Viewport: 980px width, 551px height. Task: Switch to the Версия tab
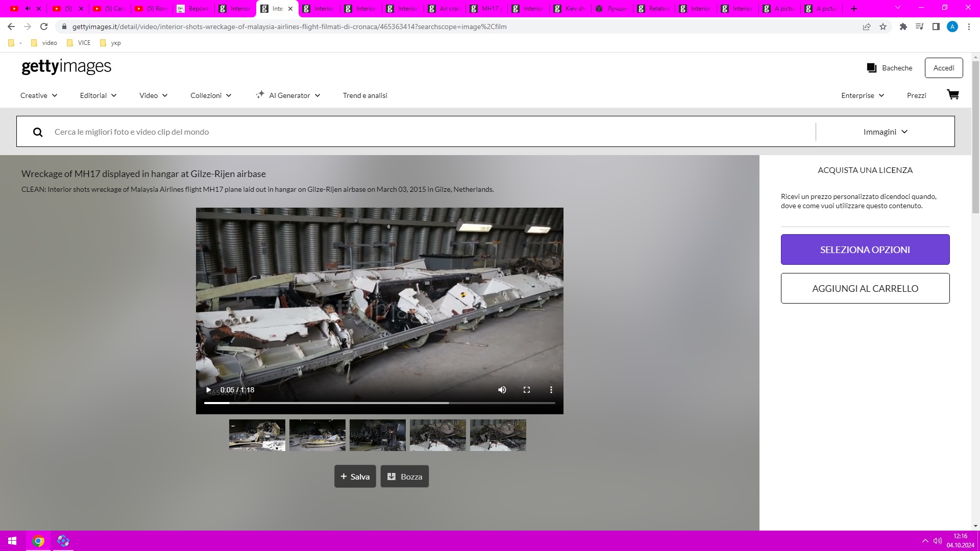(x=193, y=9)
